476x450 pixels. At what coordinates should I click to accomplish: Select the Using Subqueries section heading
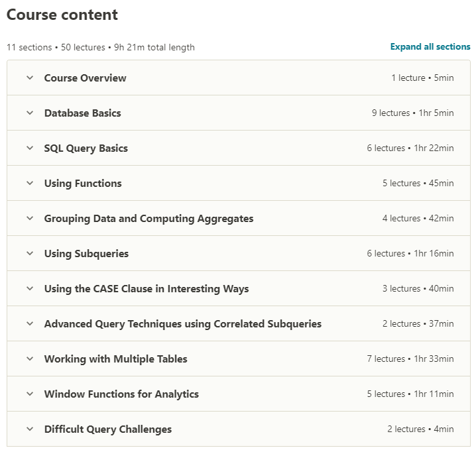pyautogui.click(x=86, y=254)
